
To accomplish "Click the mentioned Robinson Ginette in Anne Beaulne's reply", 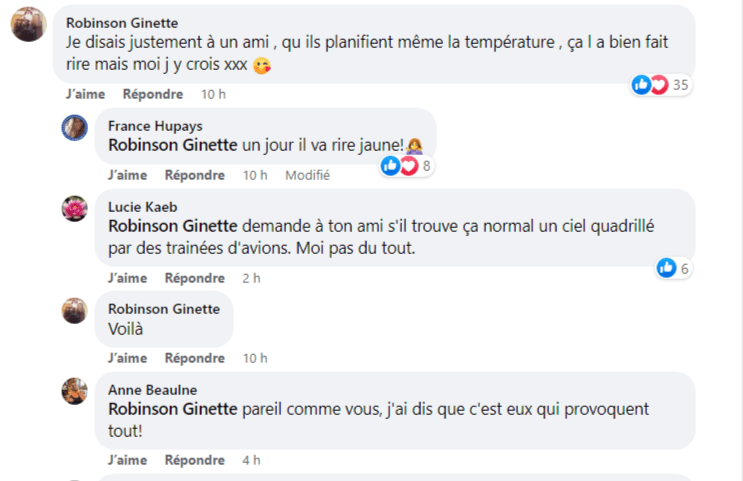I will pos(172,409).
